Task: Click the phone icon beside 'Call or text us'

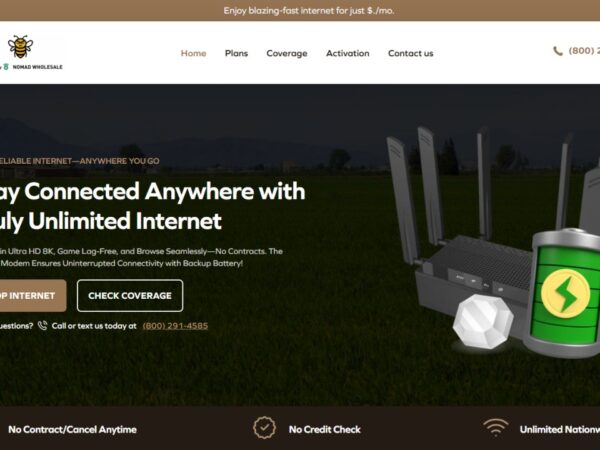Action: pos(42,326)
